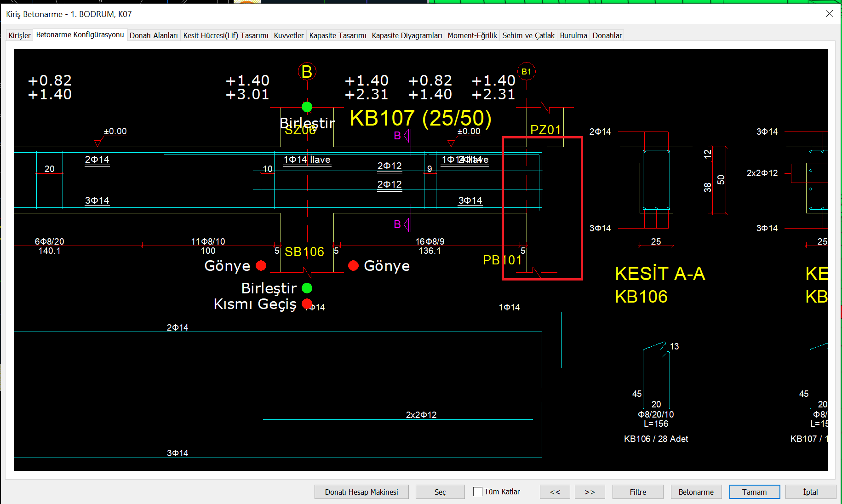This screenshot has height=504, width=842.
Task: Click the 16Φ8/9 stirrup label
Action: 430,241
